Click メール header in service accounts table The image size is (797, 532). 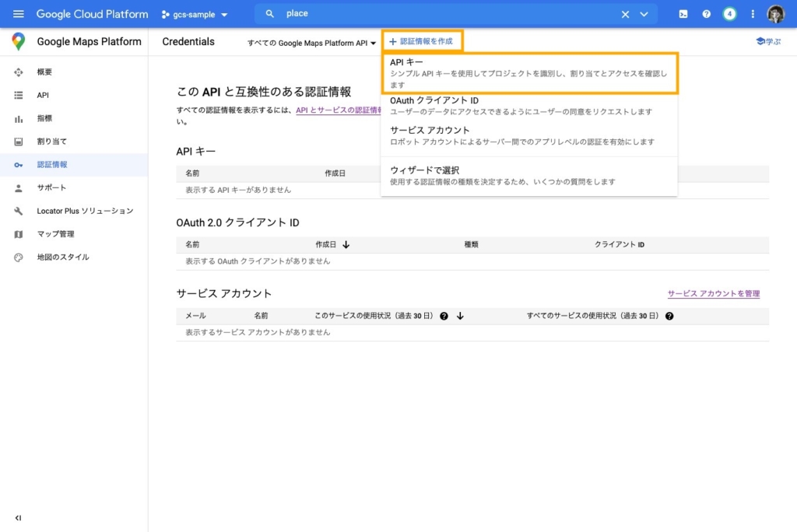point(195,316)
